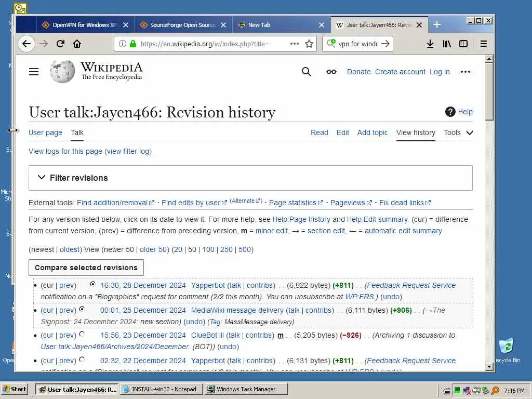Click the Help question mark icon
The image size is (532, 399).
pos(450,112)
